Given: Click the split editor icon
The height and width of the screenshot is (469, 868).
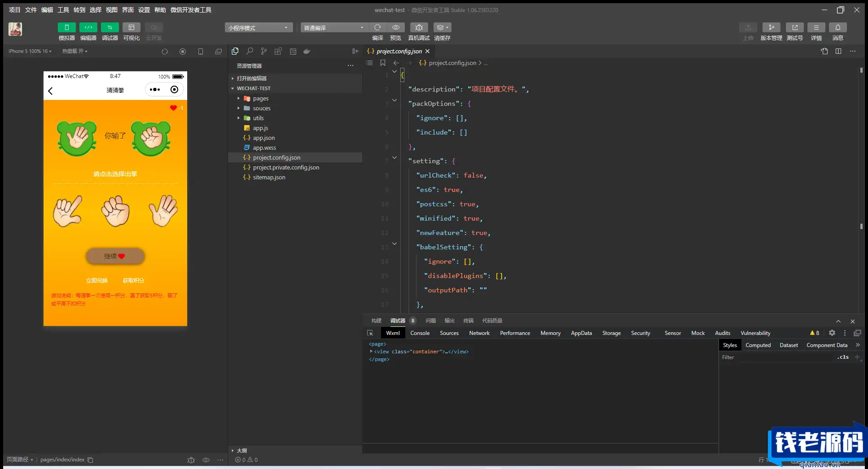Looking at the screenshot, I should [x=838, y=51].
